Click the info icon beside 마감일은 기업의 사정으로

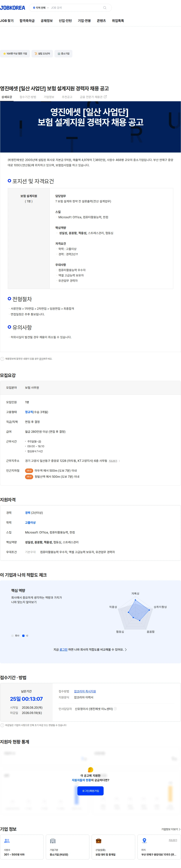click(x=2, y=725)
